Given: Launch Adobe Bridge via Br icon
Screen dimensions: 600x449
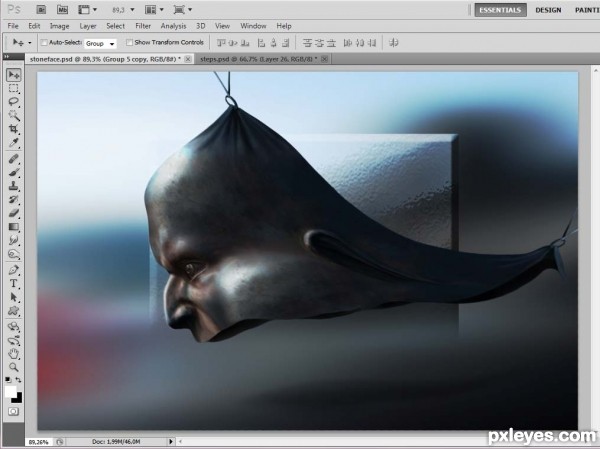Looking at the screenshot, I should click(41, 10).
